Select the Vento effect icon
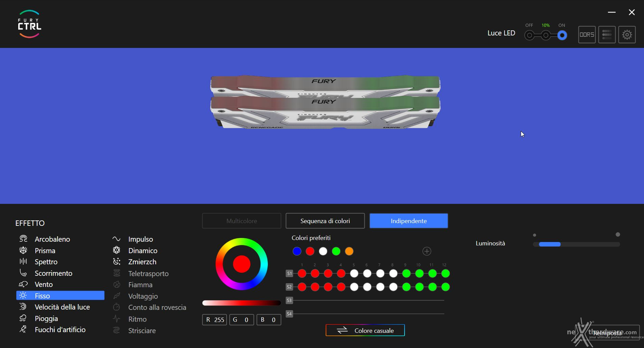This screenshot has height=348, width=644. pyautogui.click(x=23, y=284)
